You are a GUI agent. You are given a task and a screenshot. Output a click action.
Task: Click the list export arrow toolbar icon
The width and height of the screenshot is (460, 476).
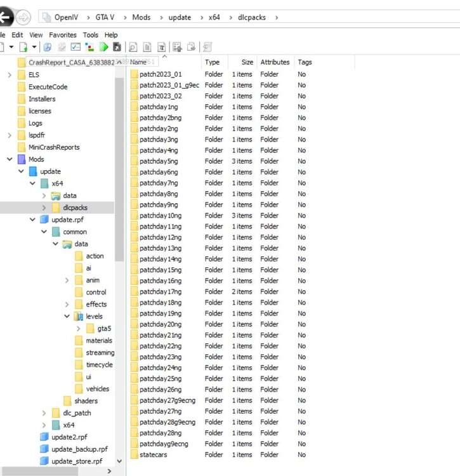177,47
